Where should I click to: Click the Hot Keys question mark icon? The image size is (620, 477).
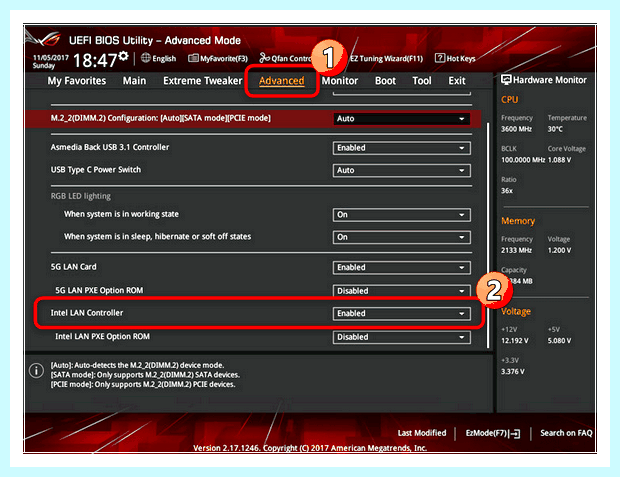click(440, 58)
